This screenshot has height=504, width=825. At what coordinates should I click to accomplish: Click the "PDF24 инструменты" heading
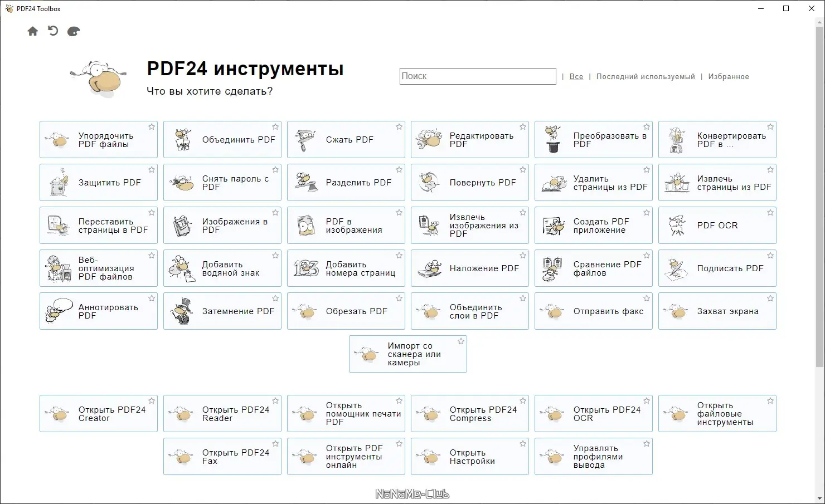(x=245, y=68)
